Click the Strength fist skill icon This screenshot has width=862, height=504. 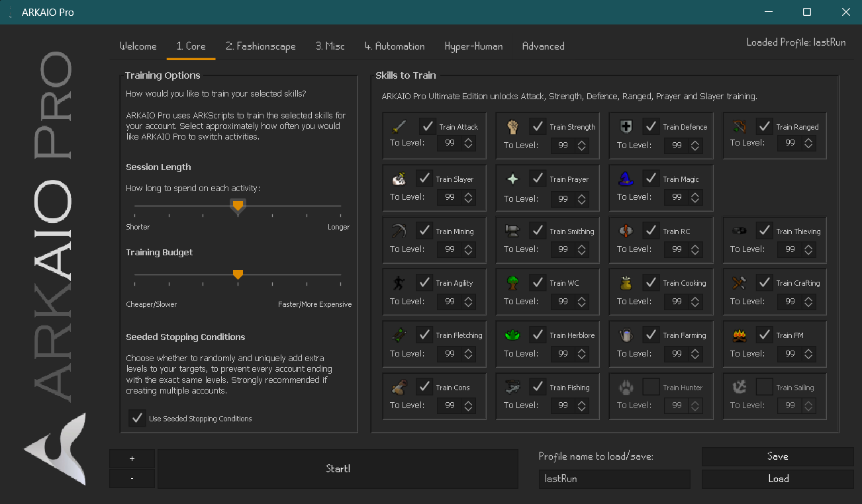click(512, 126)
